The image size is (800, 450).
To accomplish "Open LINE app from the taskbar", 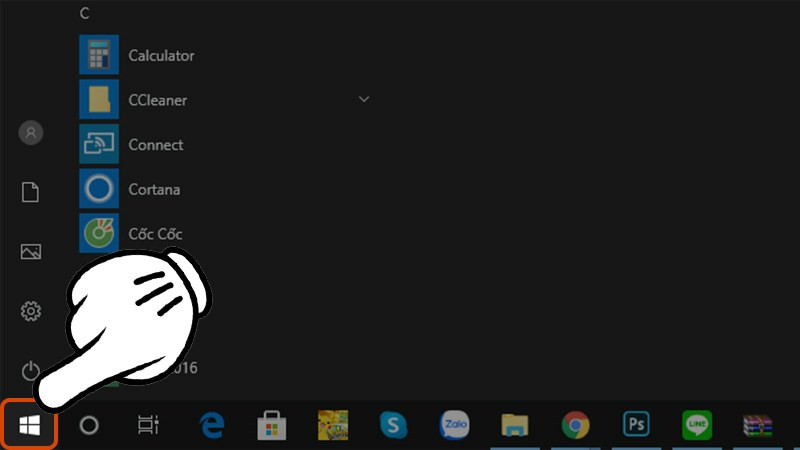I will pos(696,425).
